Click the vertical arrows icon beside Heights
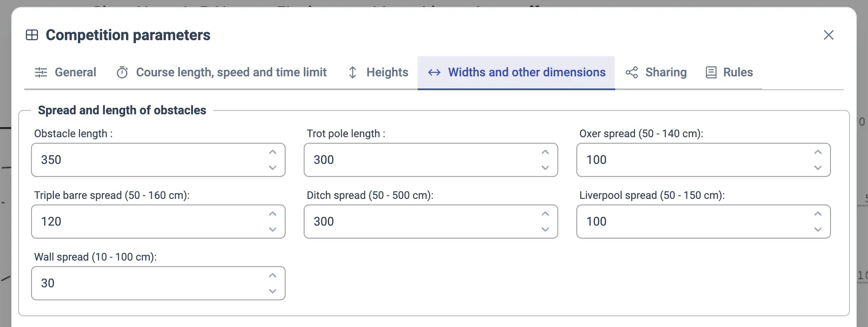868x327 pixels. click(x=352, y=72)
